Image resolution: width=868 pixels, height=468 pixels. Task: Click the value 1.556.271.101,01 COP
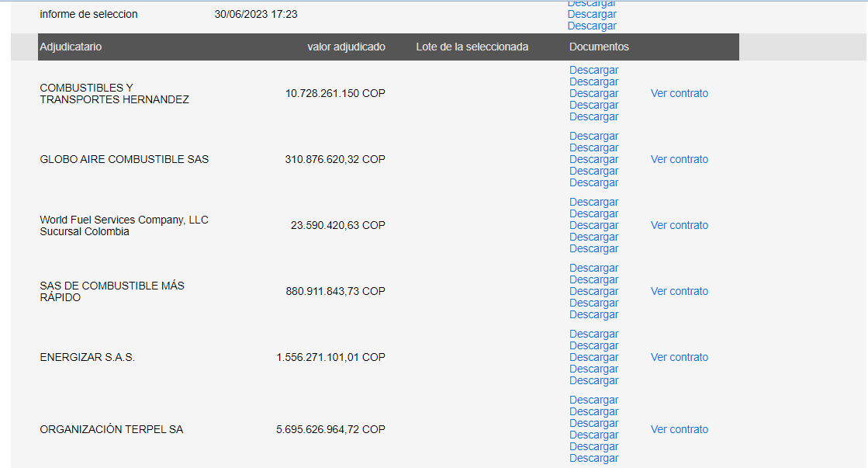[330, 357]
